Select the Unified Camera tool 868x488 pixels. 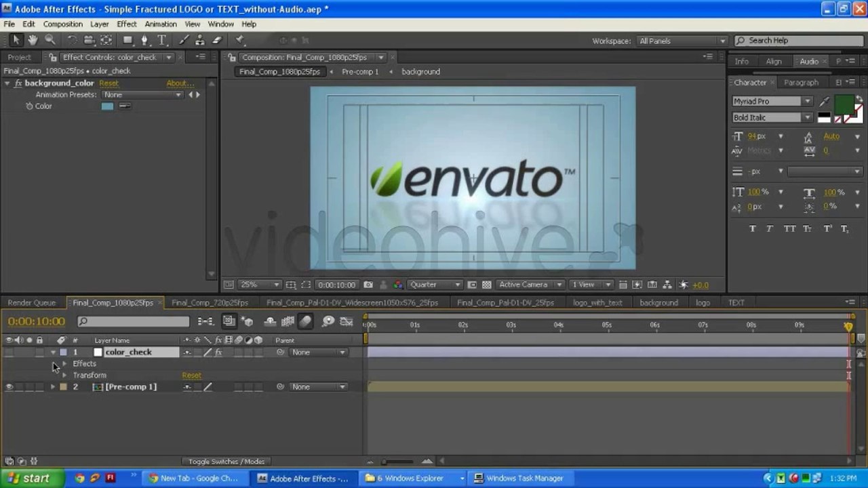point(89,41)
